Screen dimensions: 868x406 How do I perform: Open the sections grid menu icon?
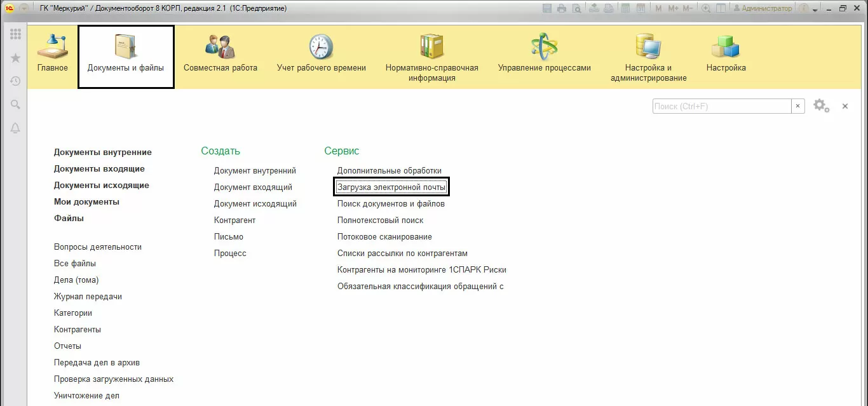(15, 34)
